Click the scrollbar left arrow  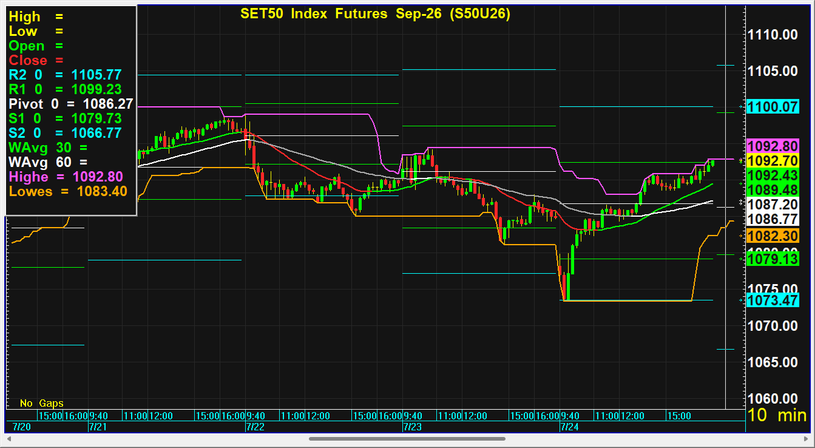click(11, 439)
